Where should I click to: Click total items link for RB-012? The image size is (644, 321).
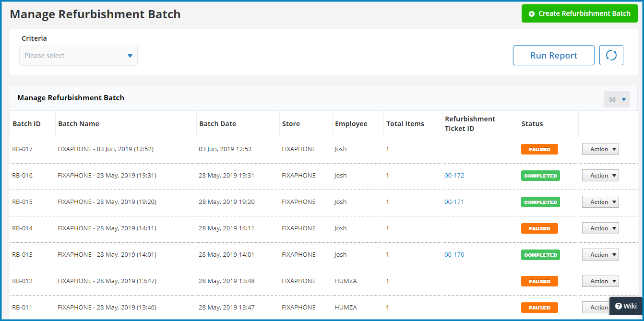pyautogui.click(x=387, y=281)
